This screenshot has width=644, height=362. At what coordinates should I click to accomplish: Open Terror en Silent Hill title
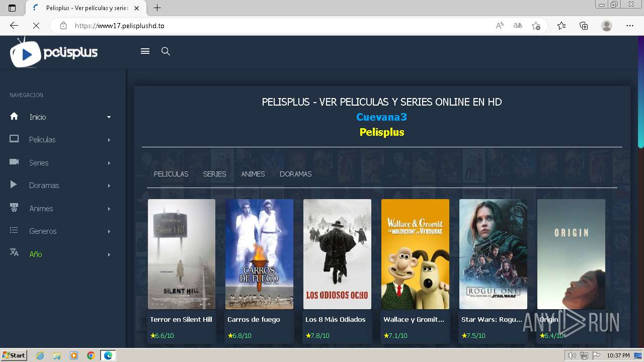coord(181,319)
